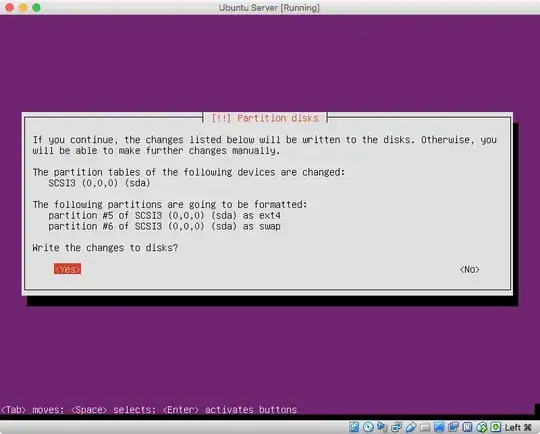This screenshot has height=434, width=540.
Task: Click the Ubuntu Server [Running] title bar text
Action: pos(269,8)
